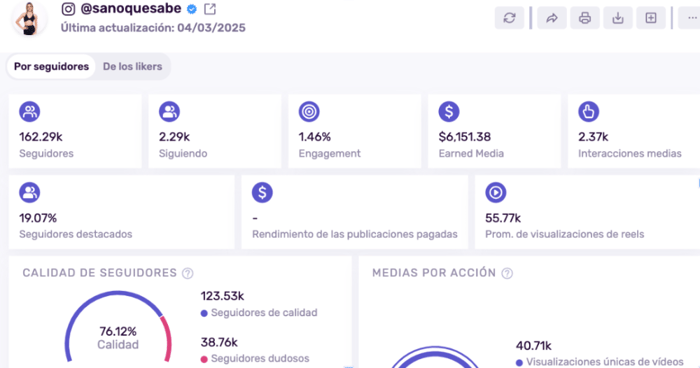Image resolution: width=700 pixels, height=368 pixels.
Task: Click the @sanoquesabe profile avatar
Action: [x=29, y=18]
